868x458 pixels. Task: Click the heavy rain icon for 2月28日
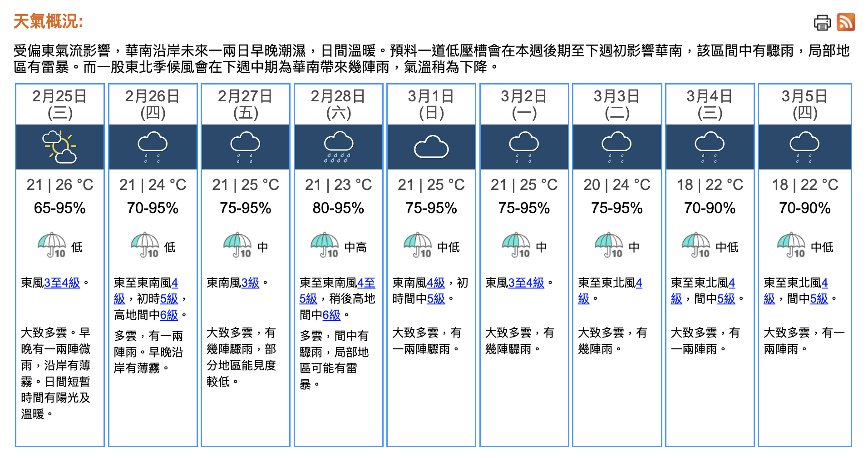pyautogui.click(x=338, y=147)
